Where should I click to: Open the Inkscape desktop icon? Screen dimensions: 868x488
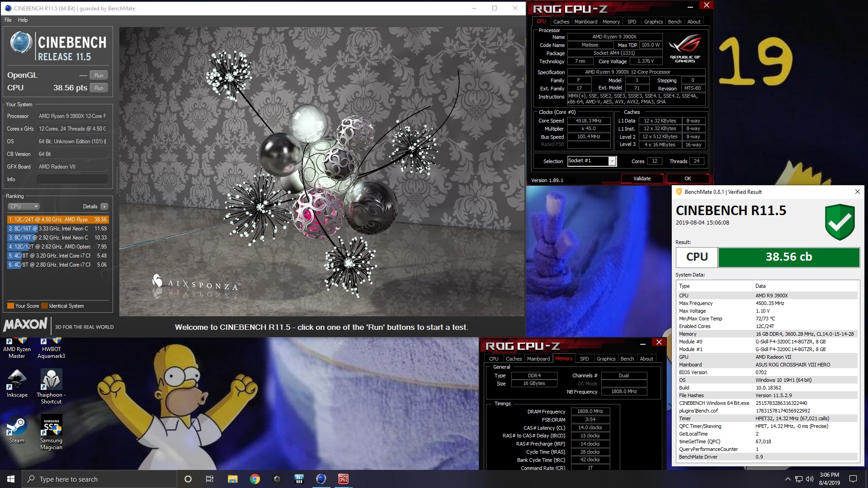[17, 384]
